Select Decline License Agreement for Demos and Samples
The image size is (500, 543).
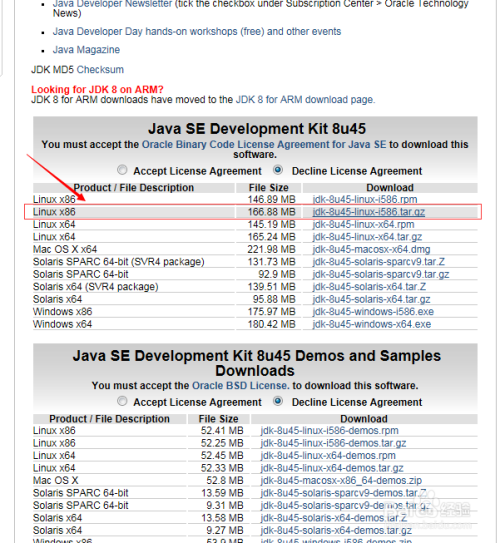pyautogui.click(x=278, y=401)
